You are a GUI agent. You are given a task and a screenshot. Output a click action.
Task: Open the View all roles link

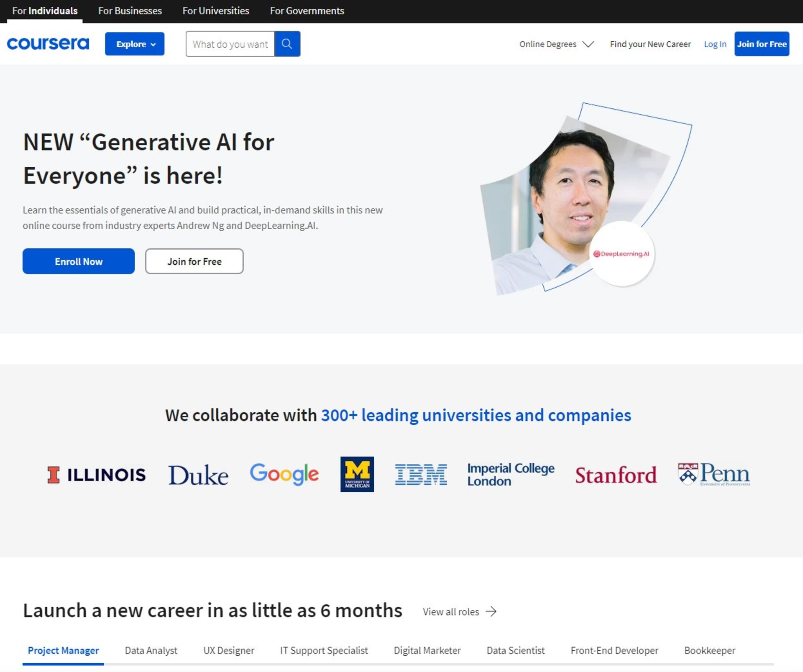[x=460, y=612]
